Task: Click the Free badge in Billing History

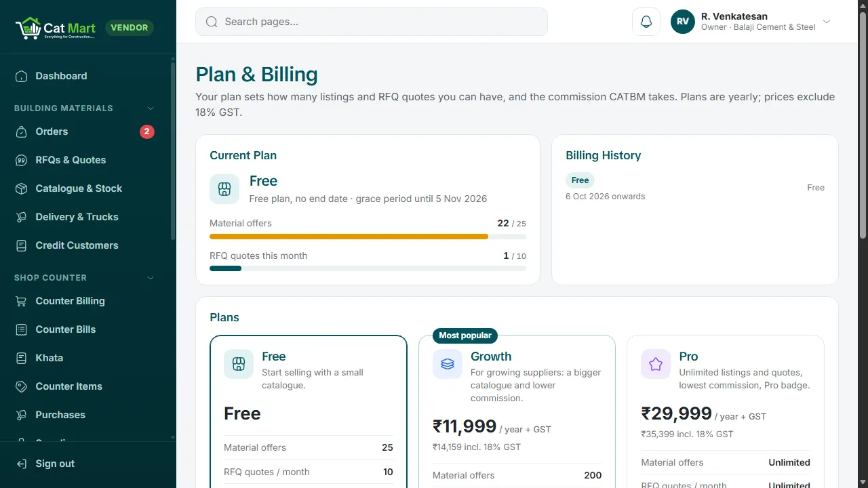Action: coord(580,180)
